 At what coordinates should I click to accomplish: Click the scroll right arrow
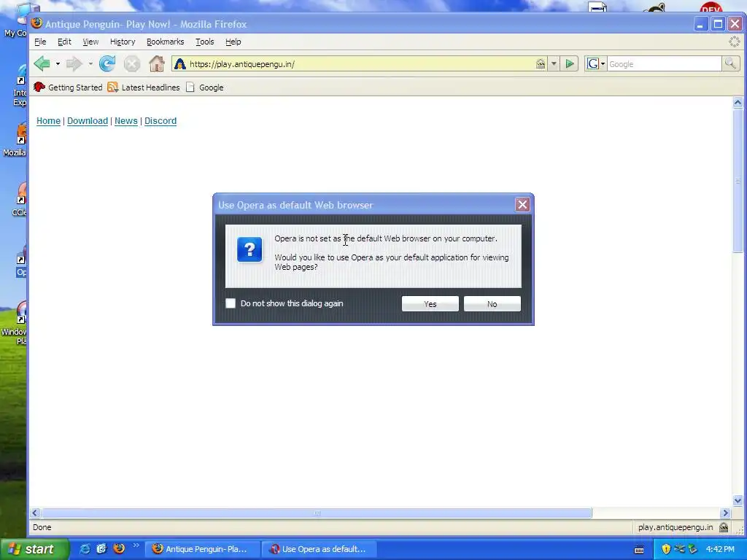click(726, 513)
